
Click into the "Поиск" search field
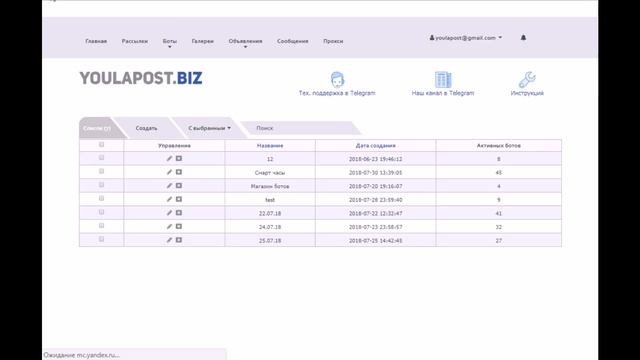pyautogui.click(x=300, y=128)
